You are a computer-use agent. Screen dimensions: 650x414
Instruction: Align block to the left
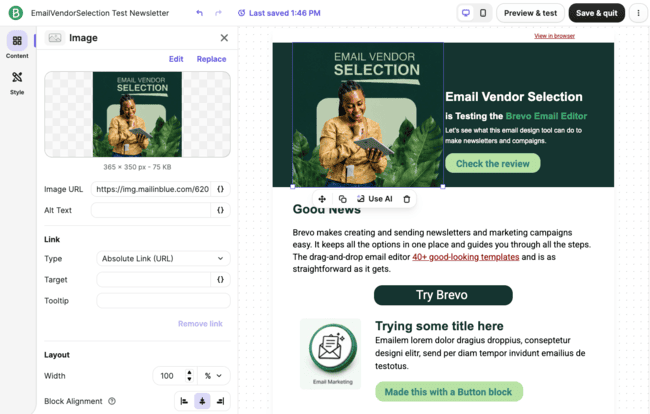pyautogui.click(x=184, y=401)
